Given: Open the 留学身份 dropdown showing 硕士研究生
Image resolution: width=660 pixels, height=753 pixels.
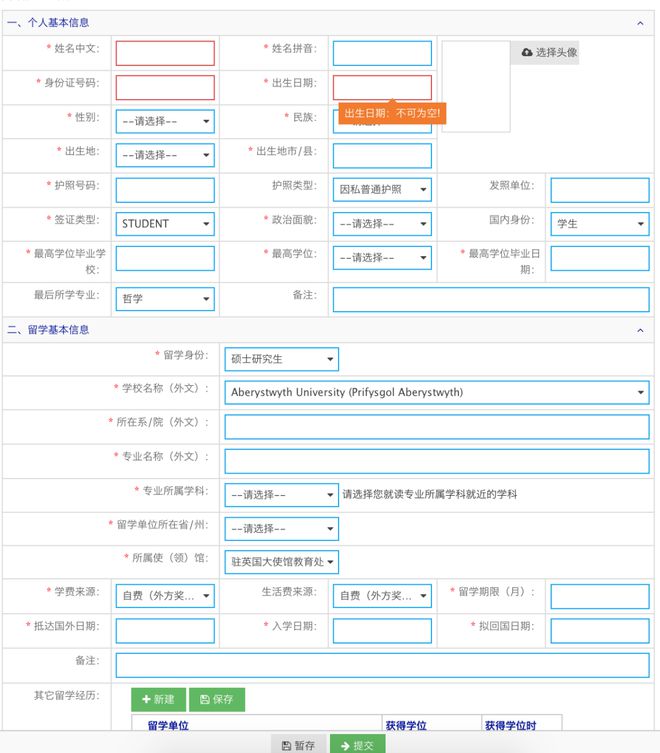Looking at the screenshot, I should [x=281, y=359].
